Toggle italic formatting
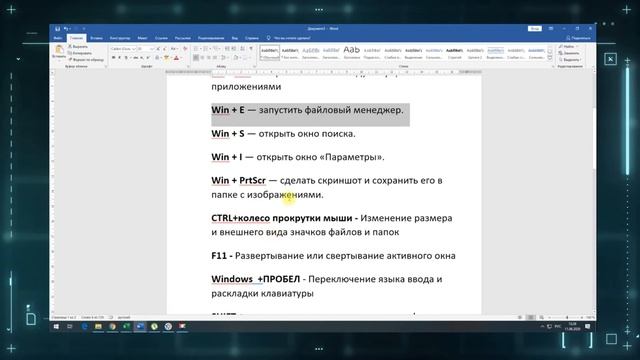Screen dimensions: 640x360 pyautogui.click(x=120, y=58)
